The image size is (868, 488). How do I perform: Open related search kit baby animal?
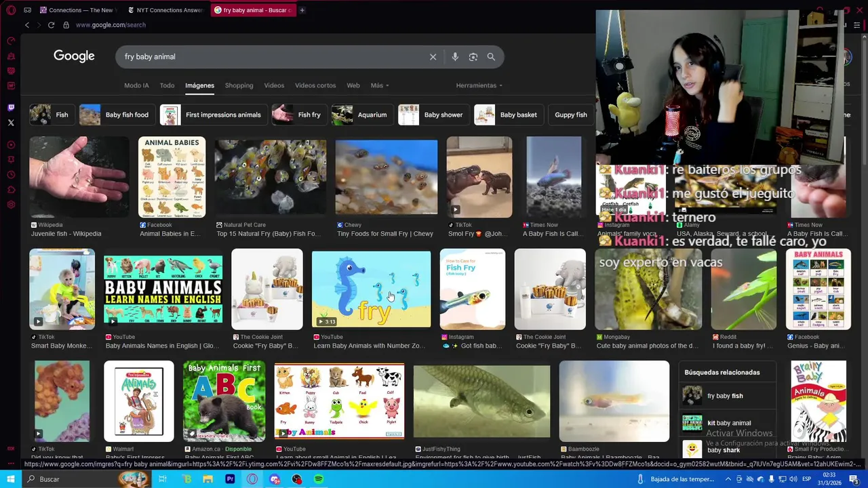(x=728, y=423)
